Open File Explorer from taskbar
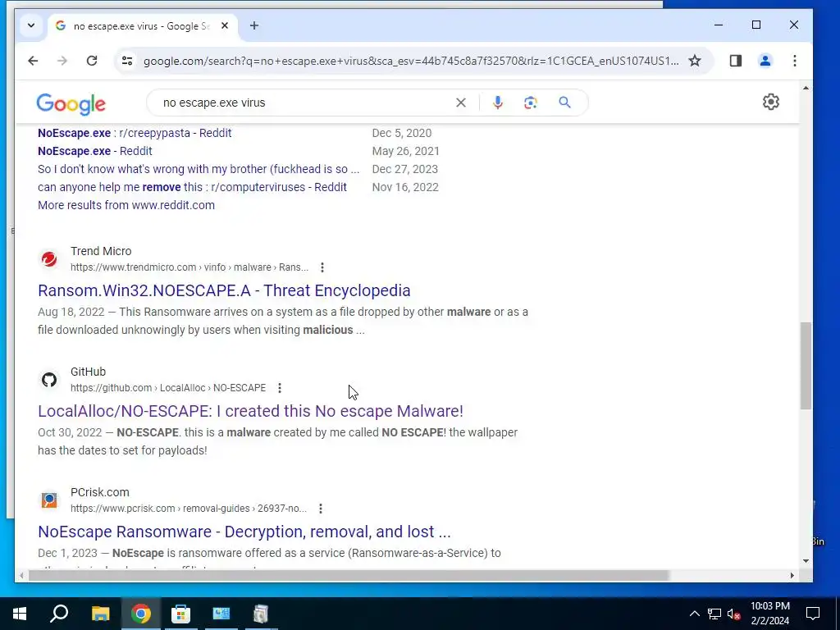 click(x=100, y=614)
